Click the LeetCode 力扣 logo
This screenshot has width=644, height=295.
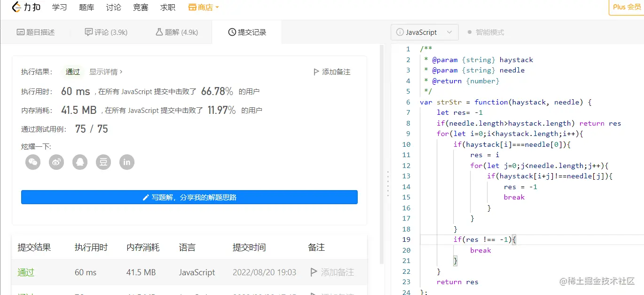26,7
